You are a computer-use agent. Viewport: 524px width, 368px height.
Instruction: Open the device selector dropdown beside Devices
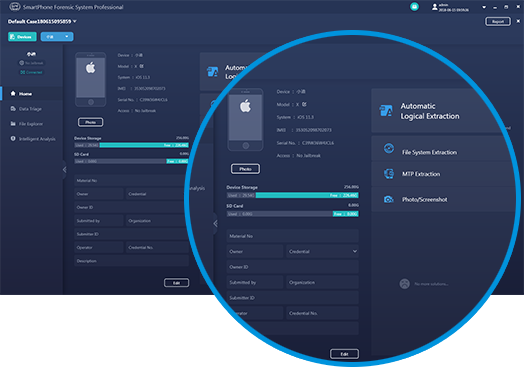point(57,37)
